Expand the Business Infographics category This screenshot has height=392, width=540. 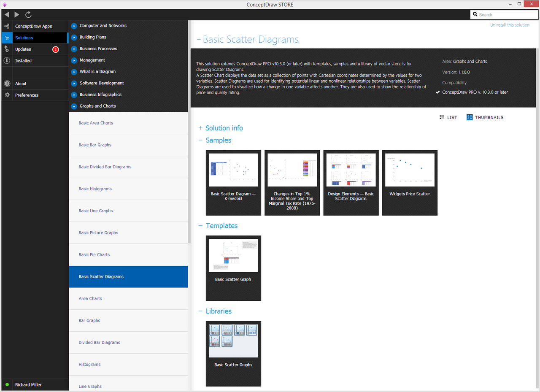(74, 95)
